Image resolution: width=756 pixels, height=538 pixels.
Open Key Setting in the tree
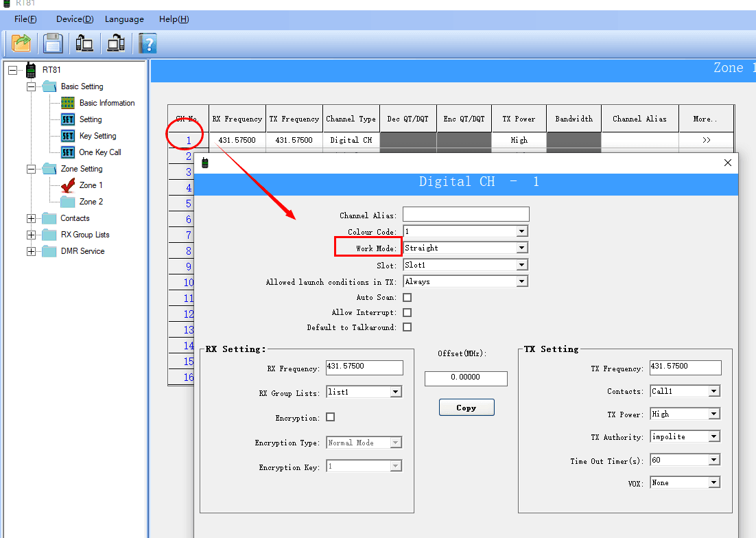[97, 136]
